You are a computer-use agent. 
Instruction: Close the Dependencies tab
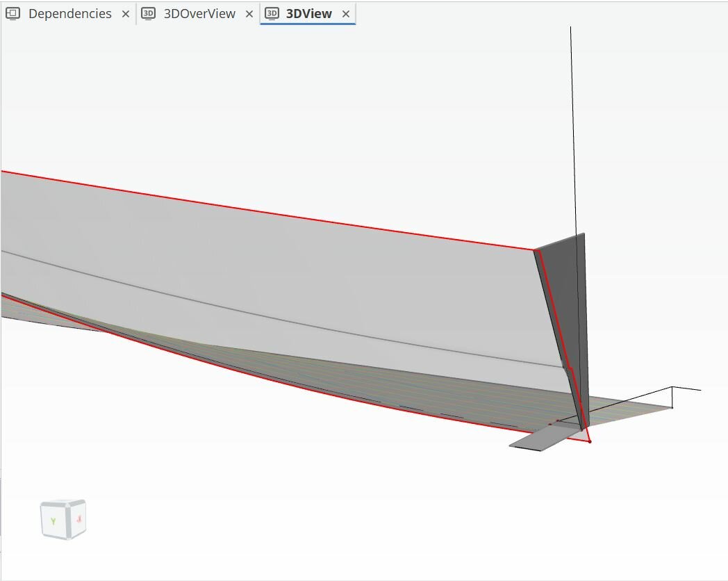click(x=125, y=15)
